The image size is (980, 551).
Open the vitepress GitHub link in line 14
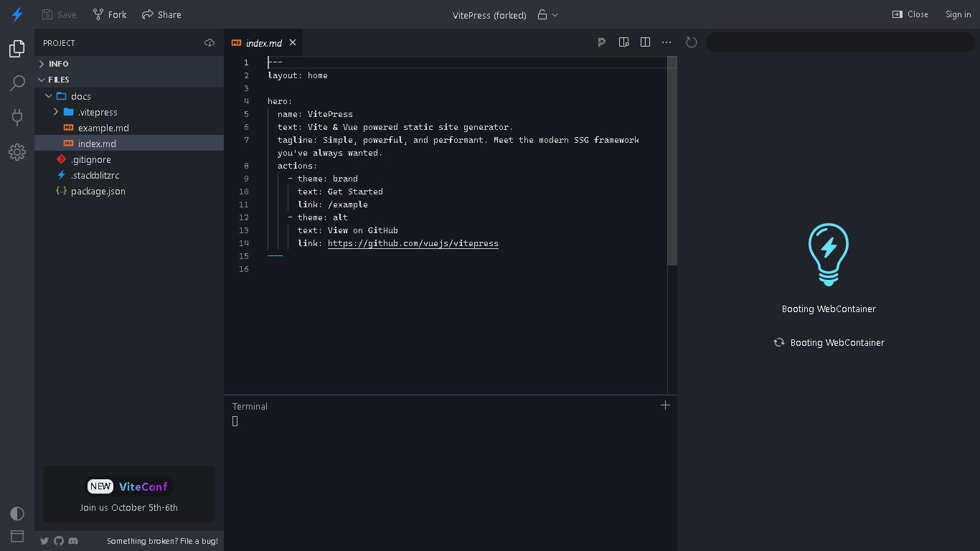[x=413, y=243]
